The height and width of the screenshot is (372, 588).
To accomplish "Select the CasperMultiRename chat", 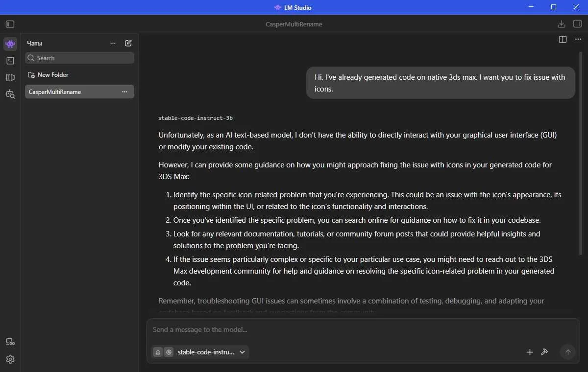I will click(x=79, y=92).
